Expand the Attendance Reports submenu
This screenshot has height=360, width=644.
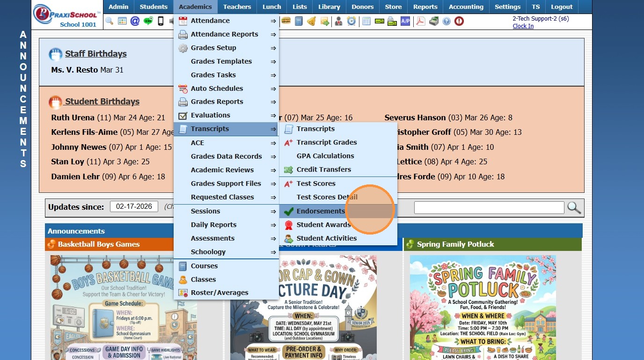click(x=227, y=34)
